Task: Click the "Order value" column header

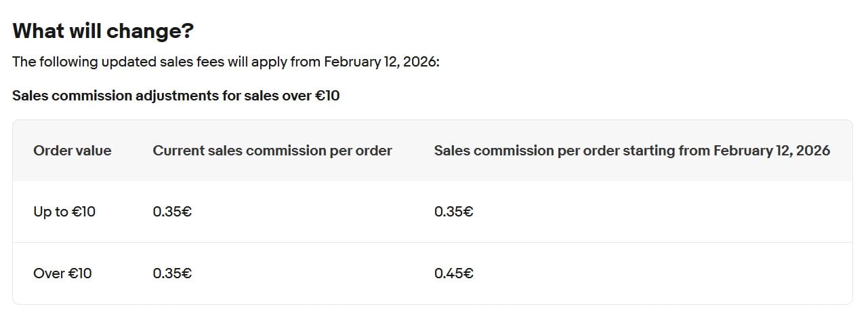Action: click(x=73, y=151)
